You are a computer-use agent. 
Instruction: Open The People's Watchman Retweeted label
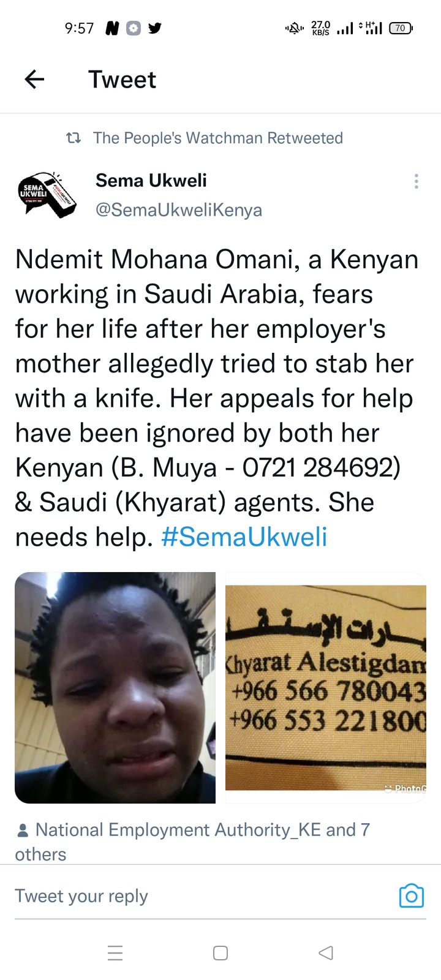click(x=218, y=138)
